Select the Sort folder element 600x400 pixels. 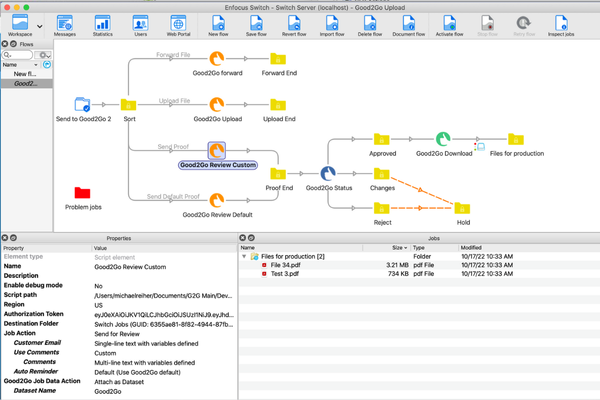click(x=128, y=104)
